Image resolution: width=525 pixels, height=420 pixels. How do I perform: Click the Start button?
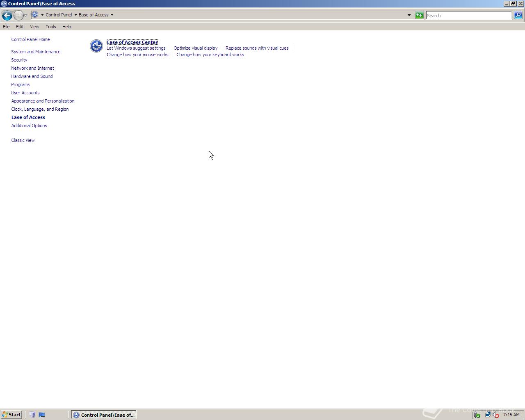pos(11,415)
